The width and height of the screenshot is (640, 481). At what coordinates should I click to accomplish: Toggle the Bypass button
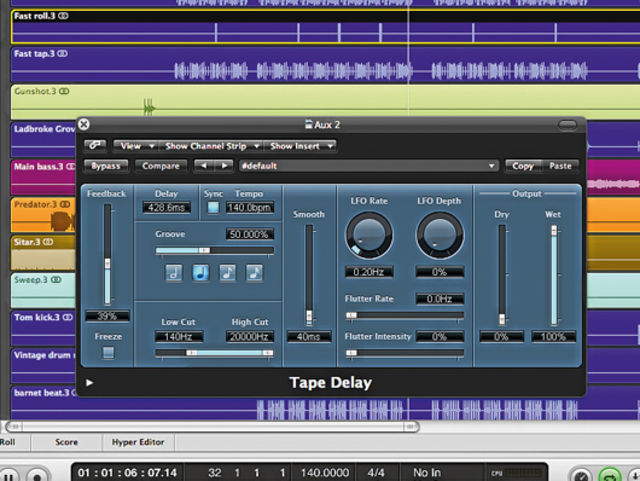pyautogui.click(x=106, y=166)
